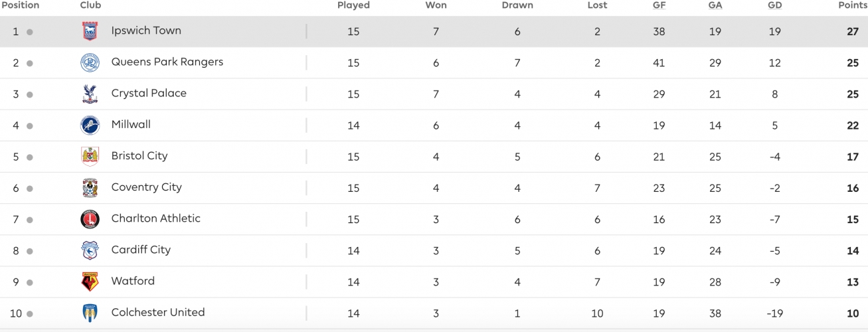Open the Queens Park Rangers club link
The height and width of the screenshot is (332, 868).
167,62
